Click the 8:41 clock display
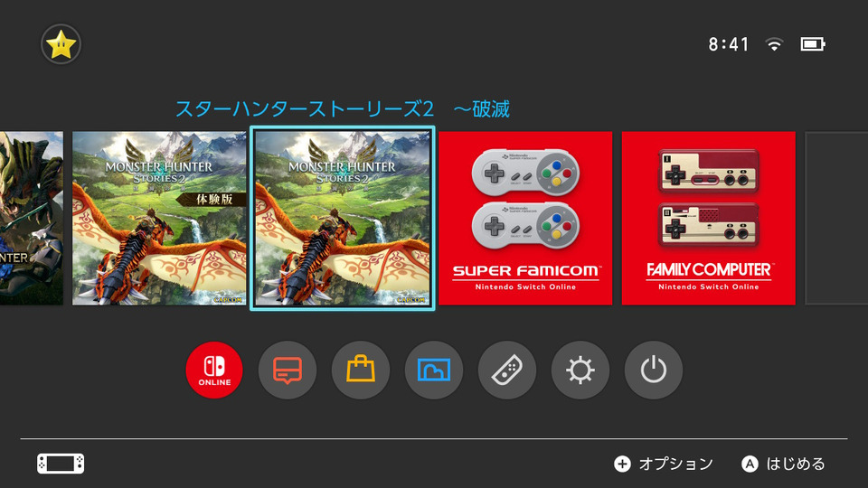Screen dimensions: 868x488 (x=729, y=44)
